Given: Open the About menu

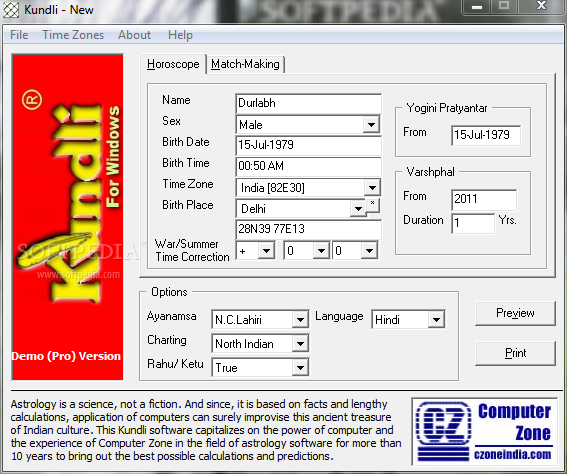Looking at the screenshot, I should click(134, 35).
